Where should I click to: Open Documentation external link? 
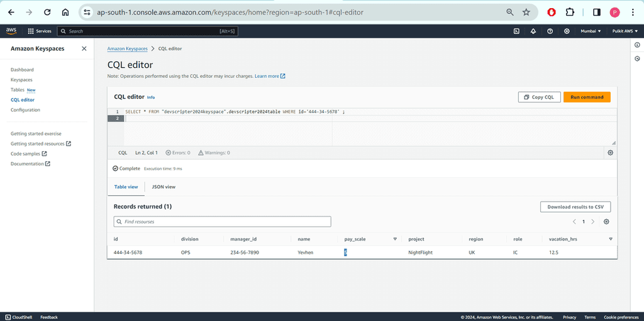click(30, 164)
